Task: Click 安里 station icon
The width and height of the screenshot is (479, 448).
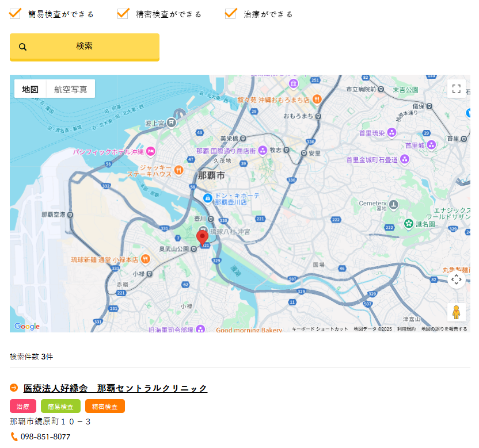Action: pyautogui.click(x=304, y=153)
